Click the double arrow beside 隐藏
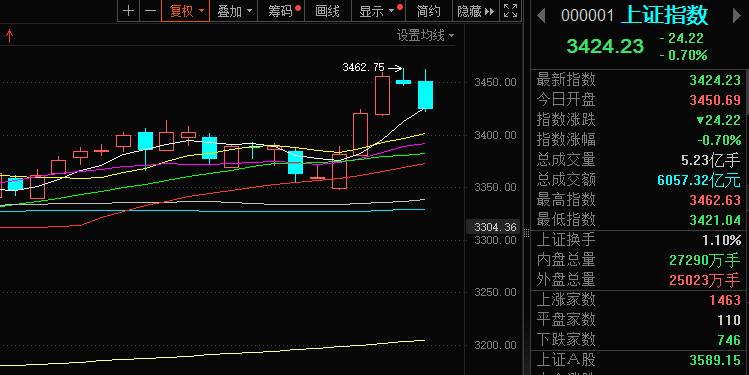749x375 pixels. coord(489,11)
